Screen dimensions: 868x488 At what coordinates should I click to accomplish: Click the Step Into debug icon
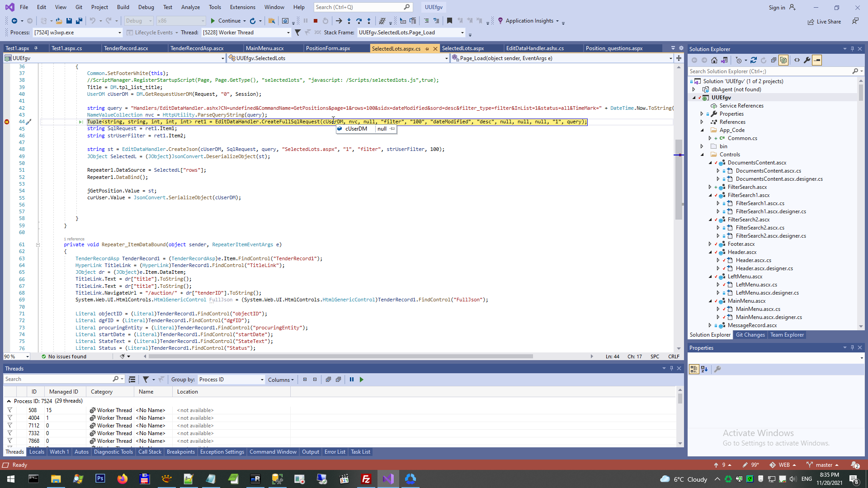pos(349,21)
